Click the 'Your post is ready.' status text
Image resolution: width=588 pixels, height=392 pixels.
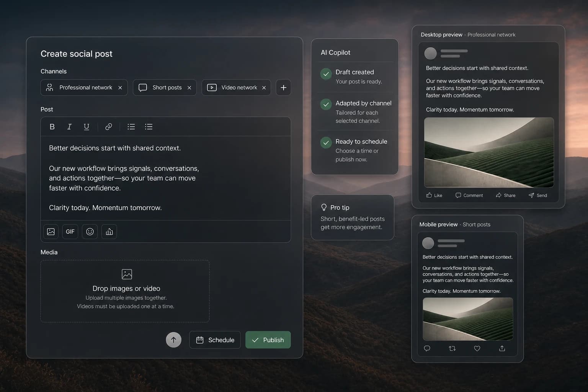tap(359, 82)
